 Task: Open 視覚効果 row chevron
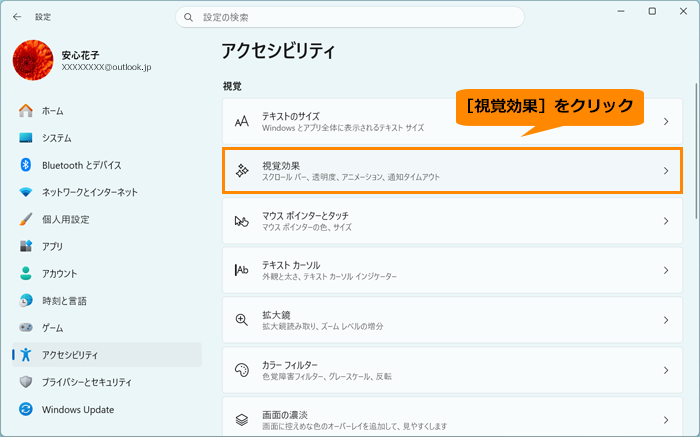pyautogui.click(x=666, y=171)
